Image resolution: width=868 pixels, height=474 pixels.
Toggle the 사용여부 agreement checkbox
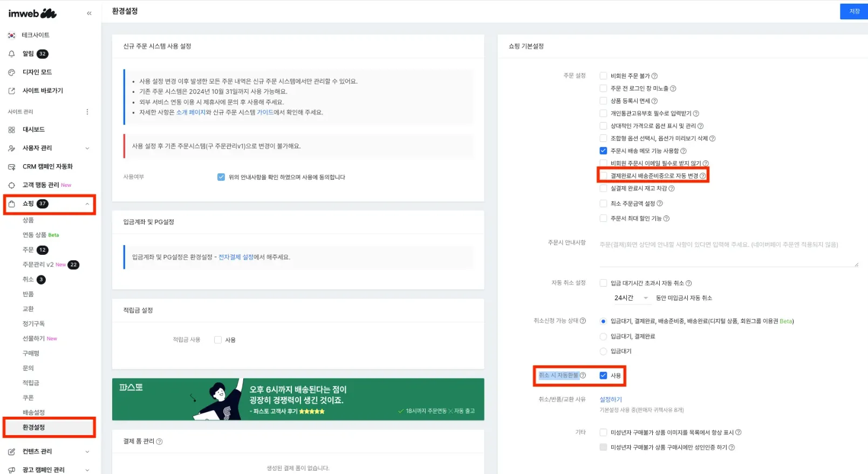coord(221,177)
